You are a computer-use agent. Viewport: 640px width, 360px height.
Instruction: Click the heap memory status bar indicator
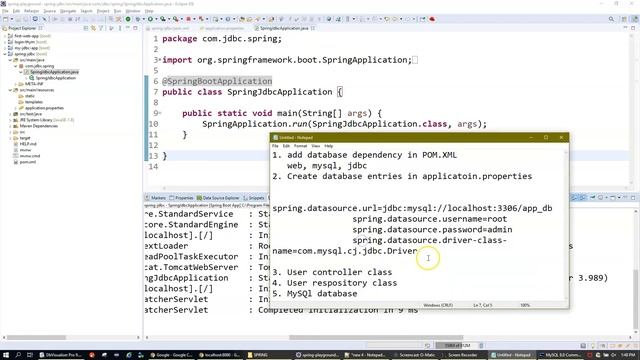pyautogui.click(x=457, y=346)
